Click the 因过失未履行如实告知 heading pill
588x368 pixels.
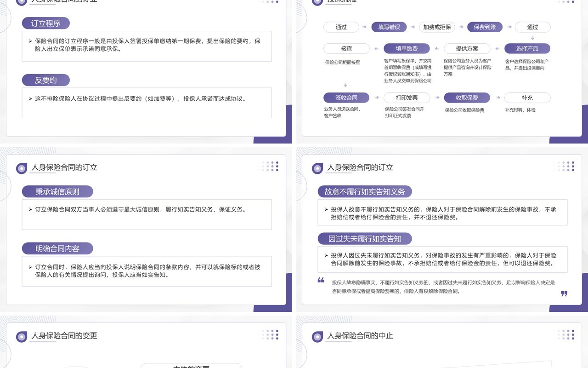tap(365, 239)
